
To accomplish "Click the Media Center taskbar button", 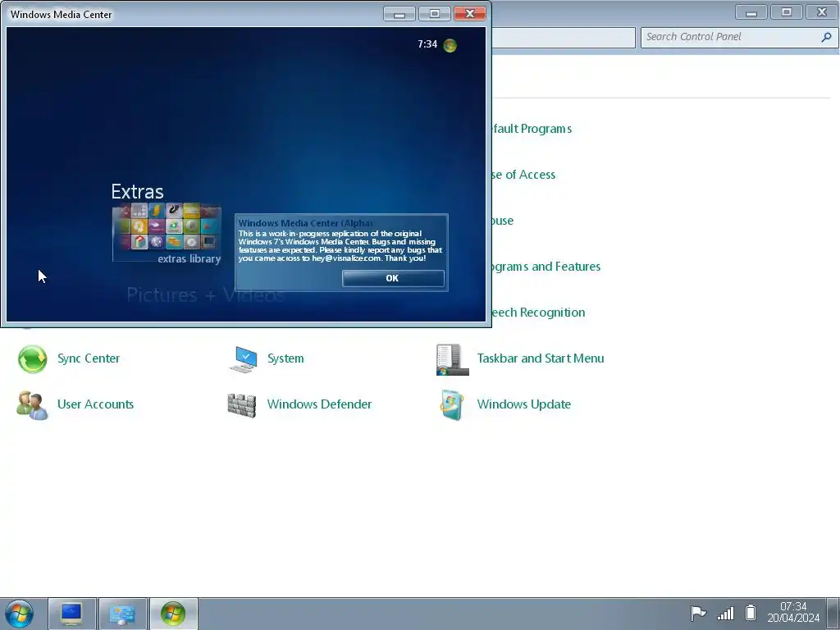I will click(173, 614).
